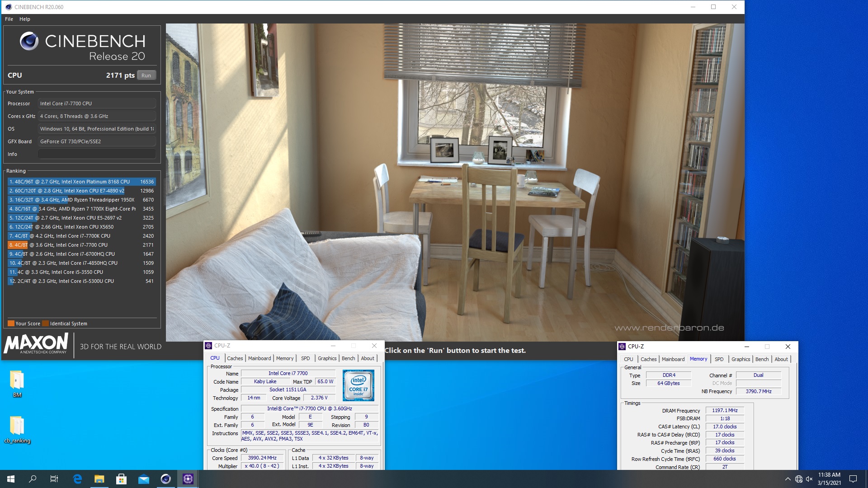Select Memory tab in left CPU-Z window

[285, 358]
